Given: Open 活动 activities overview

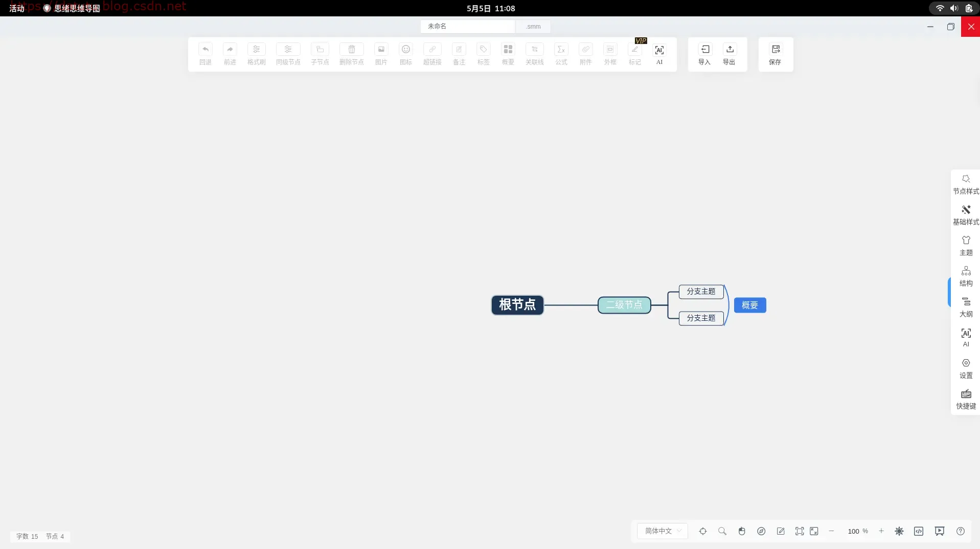Looking at the screenshot, I should point(17,8).
